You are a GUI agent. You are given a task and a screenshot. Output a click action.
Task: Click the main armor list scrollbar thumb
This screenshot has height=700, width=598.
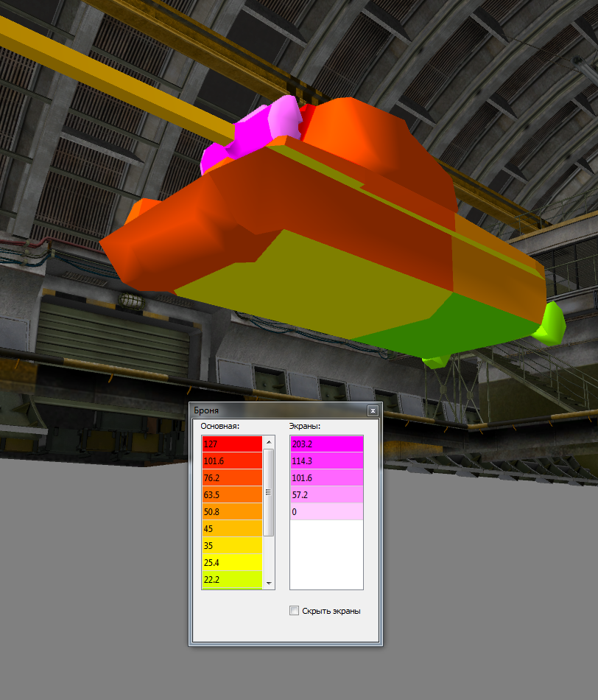(x=269, y=492)
